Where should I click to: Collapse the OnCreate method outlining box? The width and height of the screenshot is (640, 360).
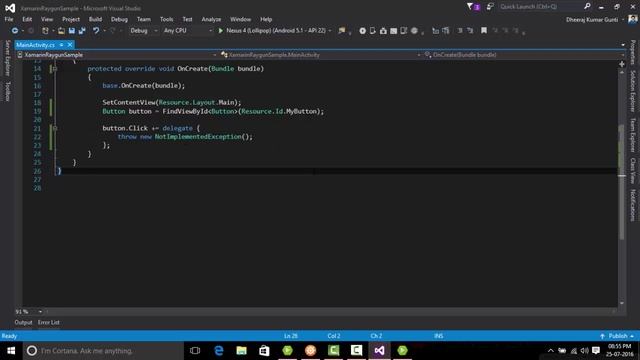click(x=55, y=69)
